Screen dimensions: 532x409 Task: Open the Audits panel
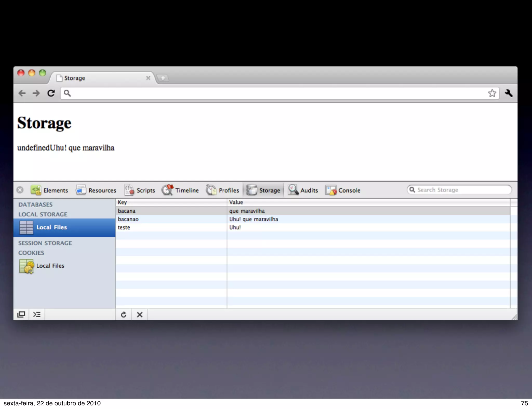303,190
